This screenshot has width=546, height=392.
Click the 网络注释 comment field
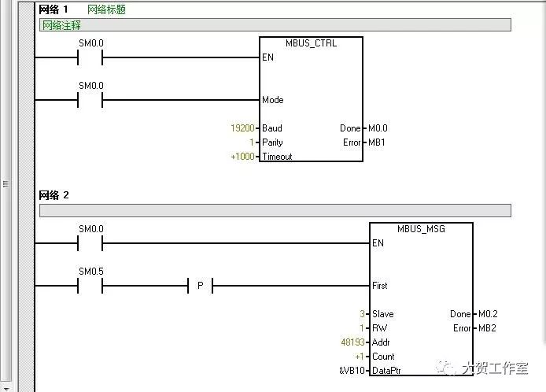click(x=275, y=25)
